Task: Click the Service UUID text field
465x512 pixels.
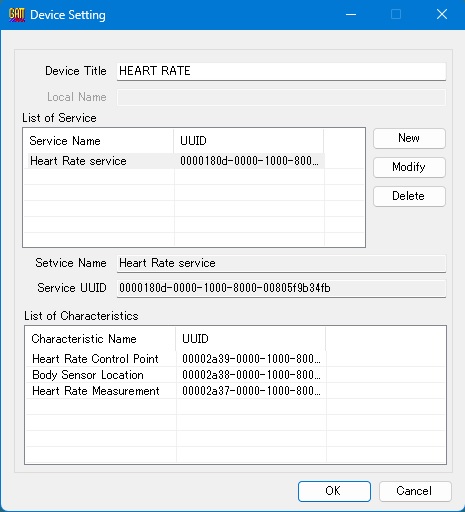Action: [x=281, y=288]
